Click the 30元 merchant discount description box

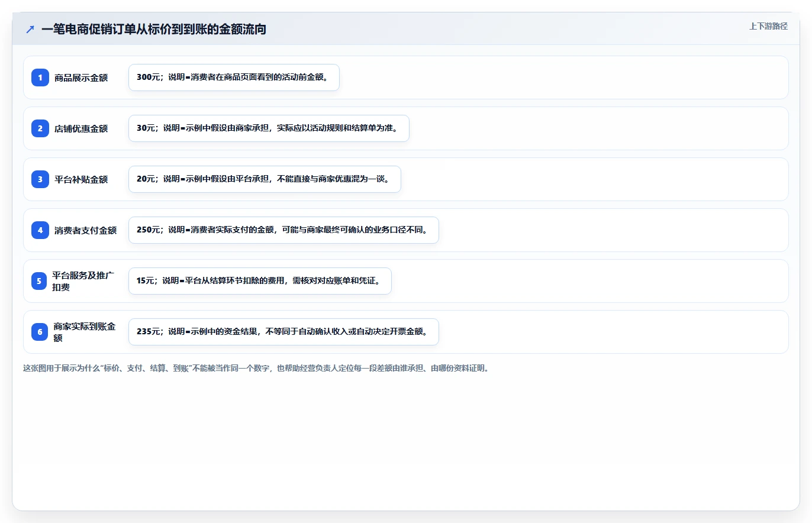[269, 128]
